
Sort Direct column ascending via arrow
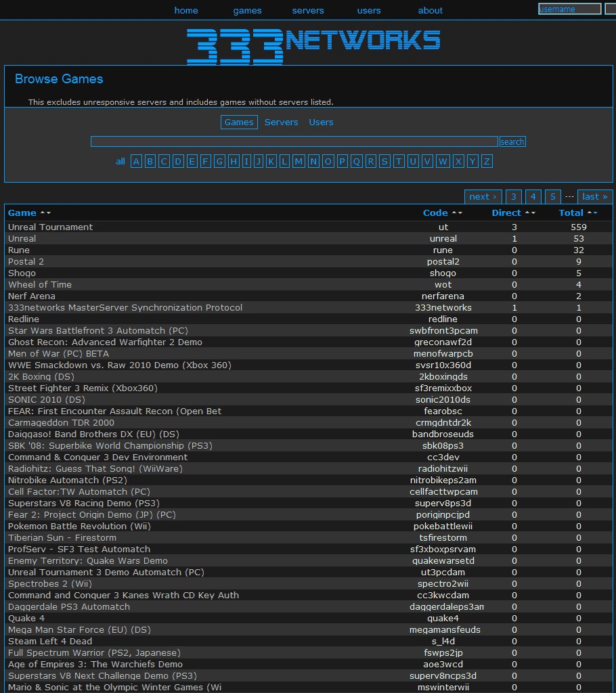[527, 213]
